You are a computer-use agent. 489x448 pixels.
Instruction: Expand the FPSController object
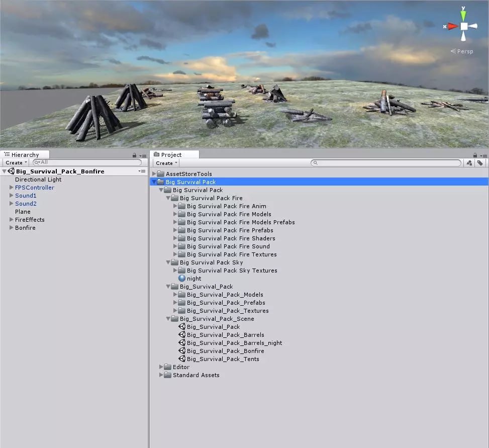coord(11,188)
